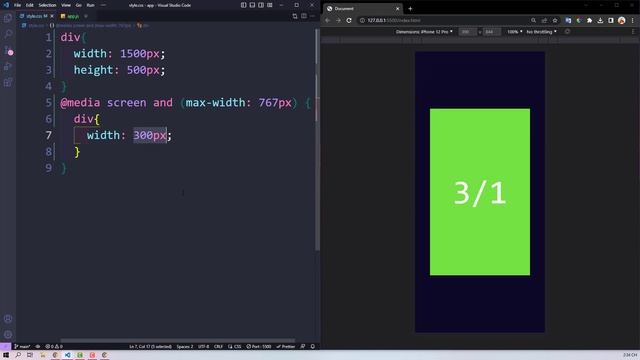Click Live Server Port: 5500 in status bar
The height and width of the screenshot is (360, 640).
[259, 347]
